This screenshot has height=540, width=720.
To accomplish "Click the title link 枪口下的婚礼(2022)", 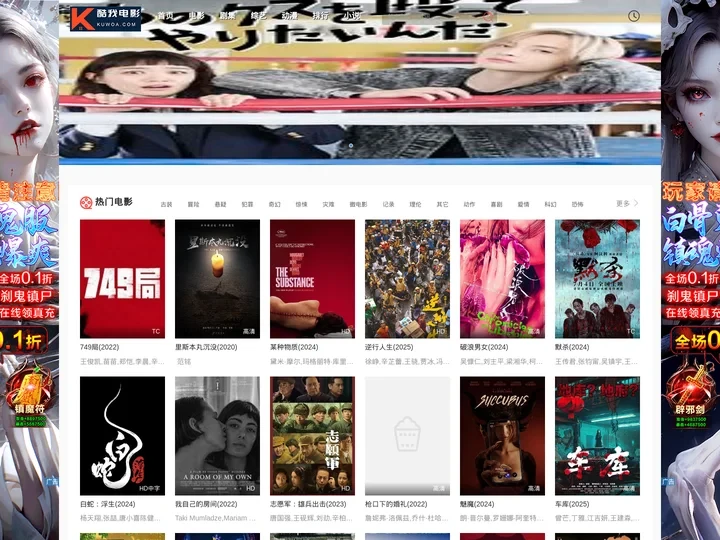I will point(396,504).
